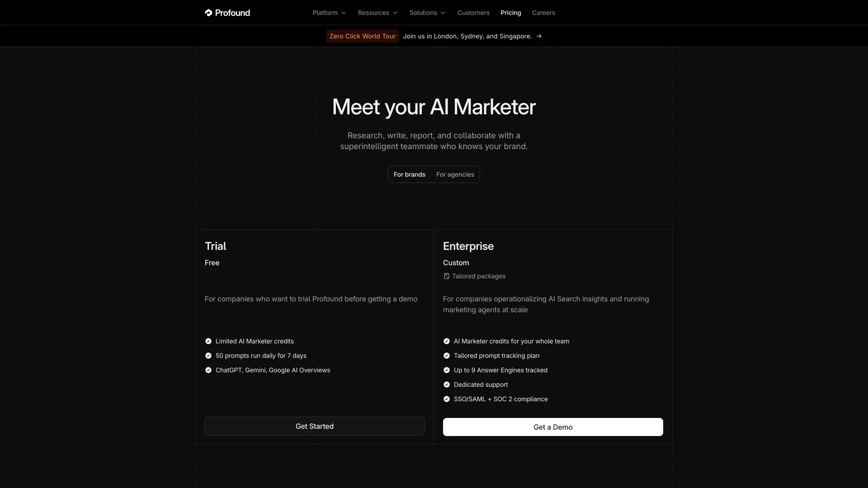This screenshot has height=488, width=868.
Task: Expand the Resources dropdown chevron
Action: (395, 13)
